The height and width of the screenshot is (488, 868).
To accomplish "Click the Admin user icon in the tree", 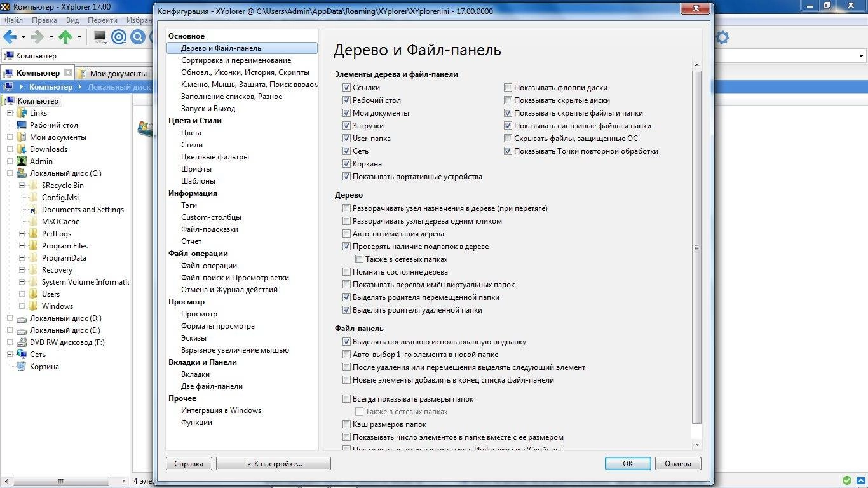I will point(22,161).
